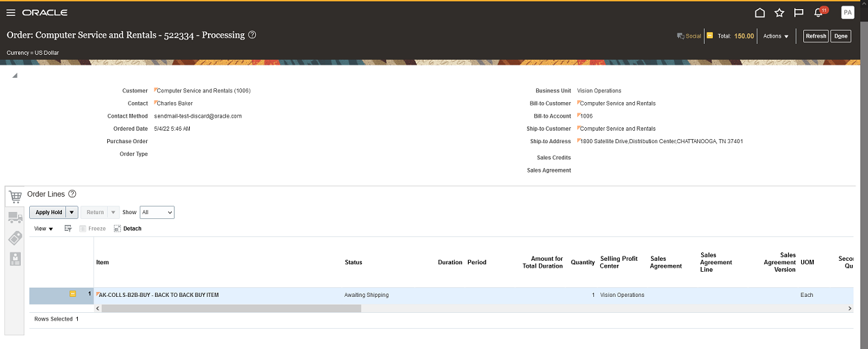Click the Amount for Total Duration header
Screen dimensions: 868x349
pos(542,262)
